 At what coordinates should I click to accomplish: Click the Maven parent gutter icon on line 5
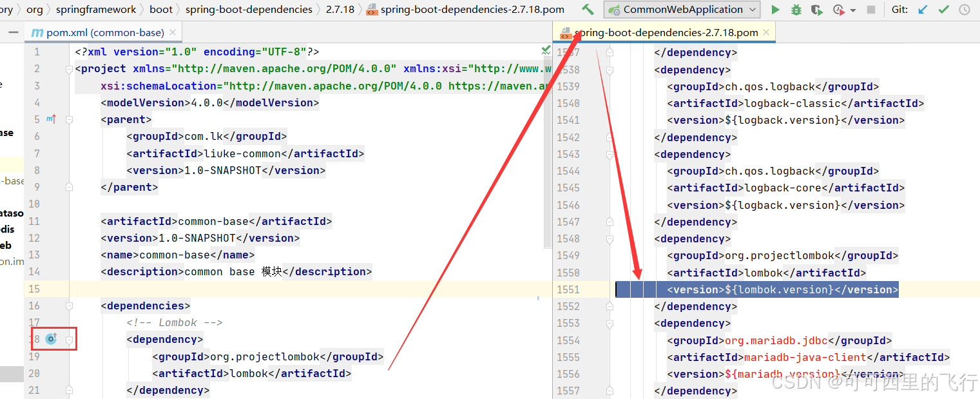[51, 119]
